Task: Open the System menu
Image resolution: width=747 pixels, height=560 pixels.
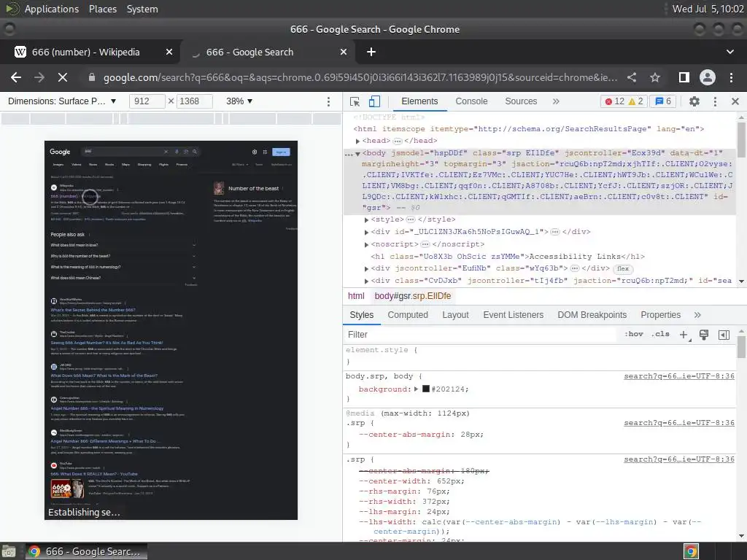Action: (142, 9)
